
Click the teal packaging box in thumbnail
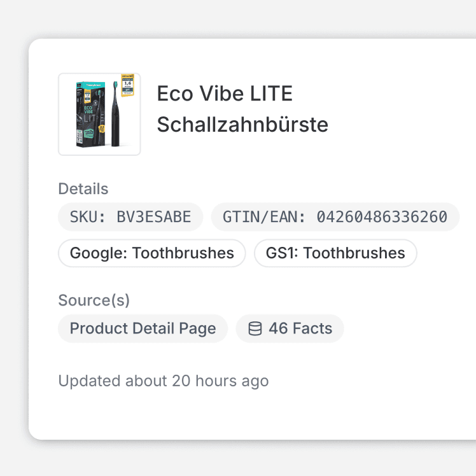click(90, 114)
